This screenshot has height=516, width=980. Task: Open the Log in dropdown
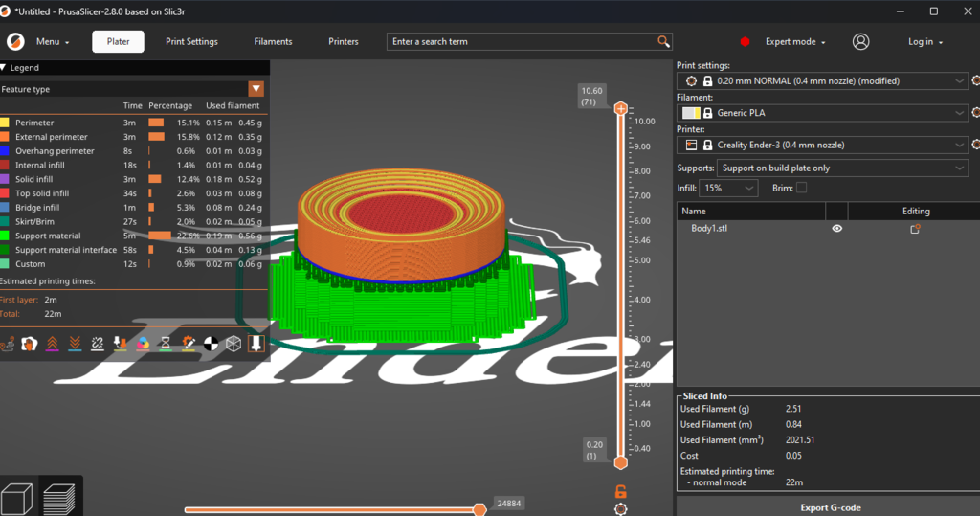925,42
